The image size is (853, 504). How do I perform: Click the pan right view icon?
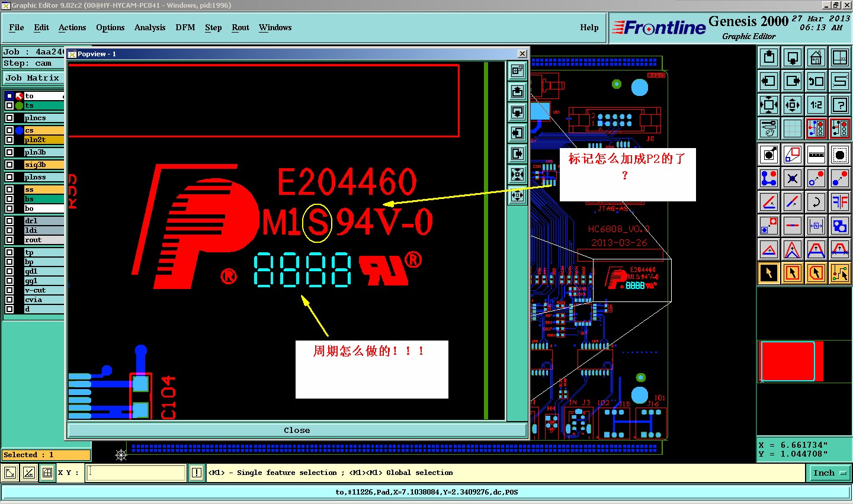click(793, 81)
